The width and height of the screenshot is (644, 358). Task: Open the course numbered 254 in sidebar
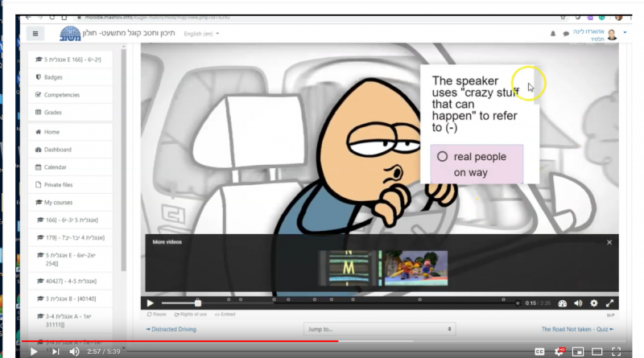pyautogui.click(x=70, y=260)
